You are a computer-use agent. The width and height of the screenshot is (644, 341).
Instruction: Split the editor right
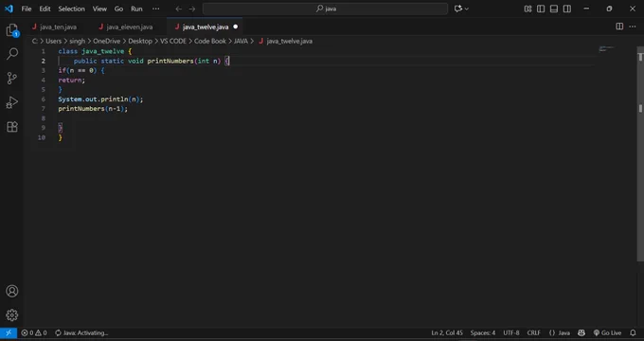click(x=619, y=27)
